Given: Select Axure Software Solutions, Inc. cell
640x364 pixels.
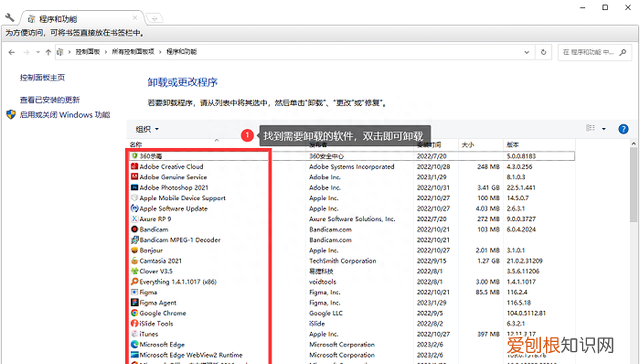Looking at the screenshot, I should coord(352,219).
